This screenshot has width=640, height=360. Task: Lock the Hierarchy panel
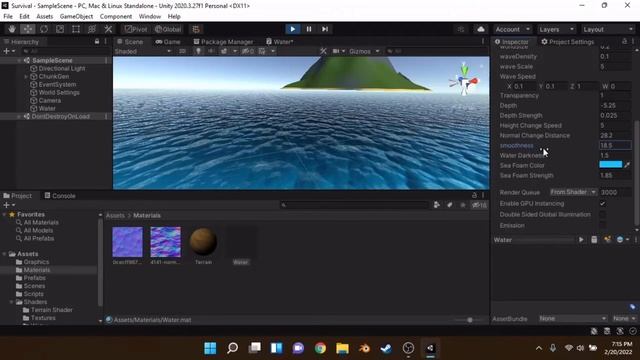(97, 42)
